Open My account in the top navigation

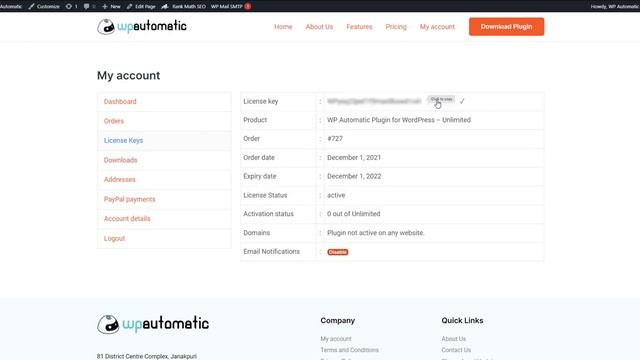pyautogui.click(x=437, y=27)
